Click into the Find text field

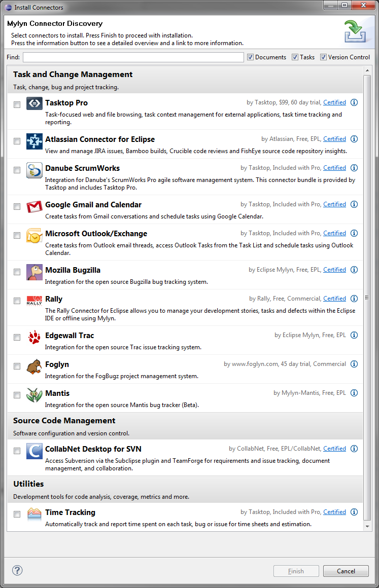coord(133,57)
